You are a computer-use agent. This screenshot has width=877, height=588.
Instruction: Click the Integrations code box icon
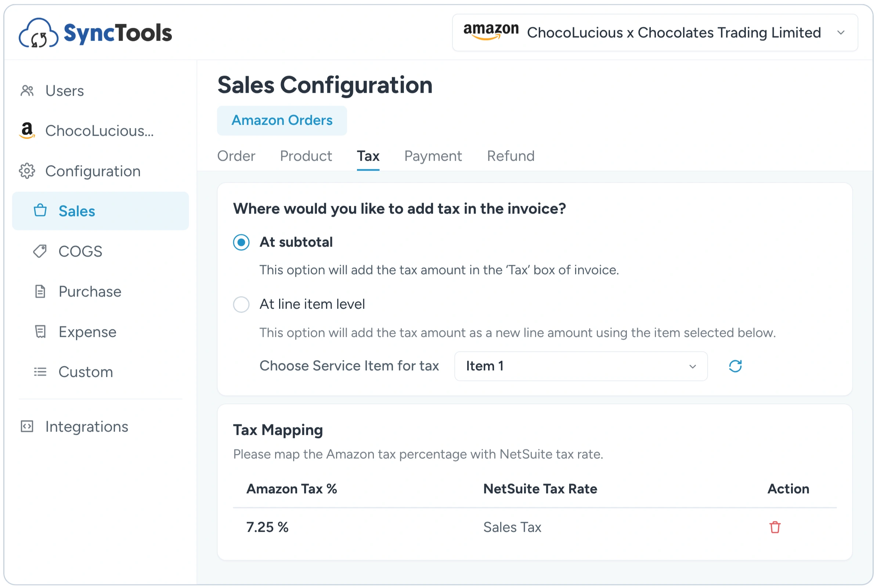pyautogui.click(x=27, y=427)
